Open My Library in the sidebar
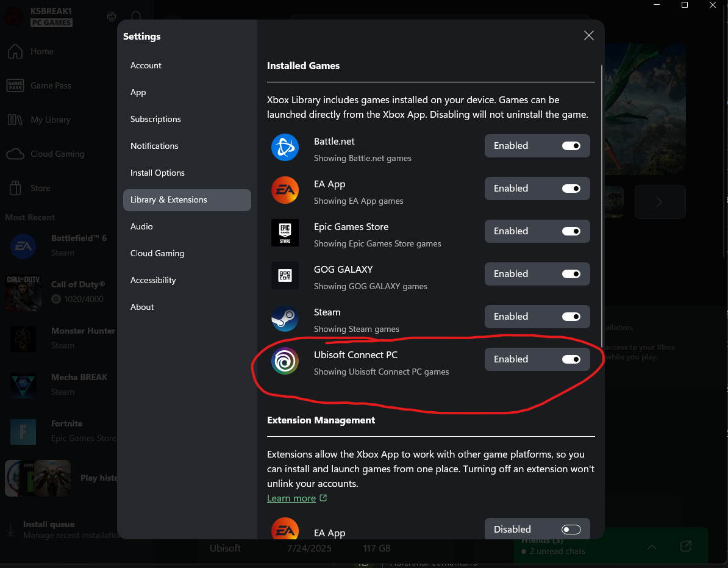The height and width of the screenshot is (568, 728). point(51,120)
